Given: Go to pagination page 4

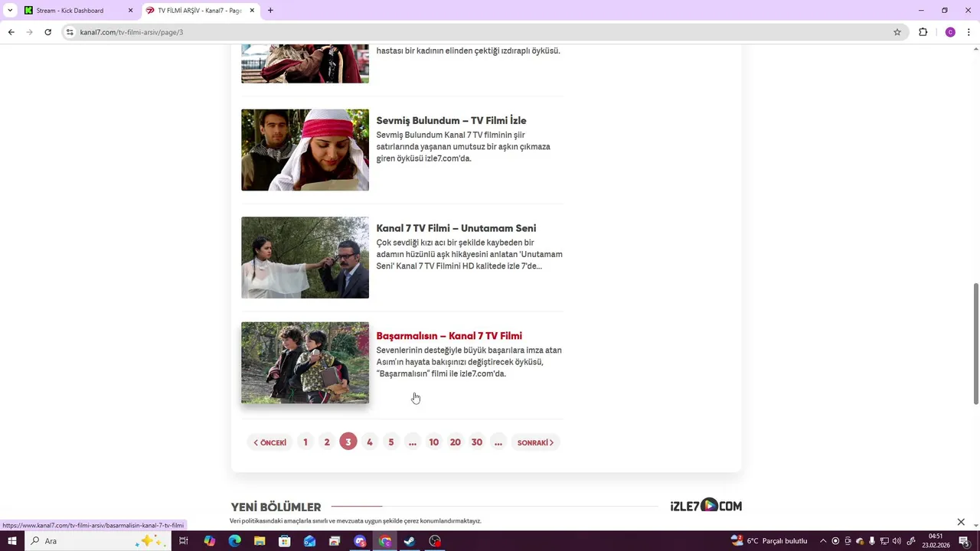Looking at the screenshot, I should click(x=370, y=442).
